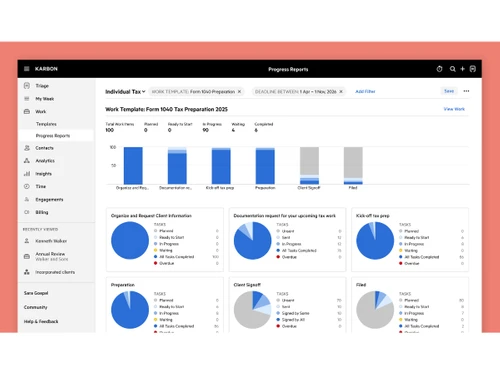
Task: Click the Waiting 4 statistic
Action: coord(238,127)
